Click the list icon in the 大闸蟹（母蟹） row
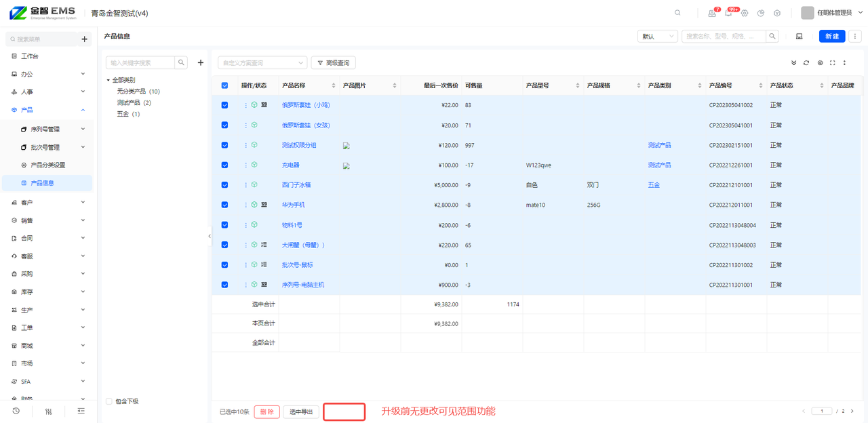 (264, 245)
